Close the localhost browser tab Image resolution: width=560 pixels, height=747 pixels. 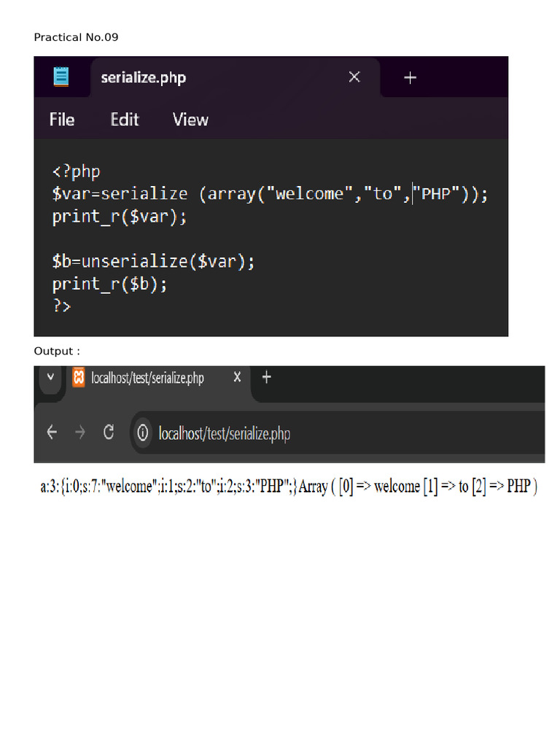click(237, 377)
